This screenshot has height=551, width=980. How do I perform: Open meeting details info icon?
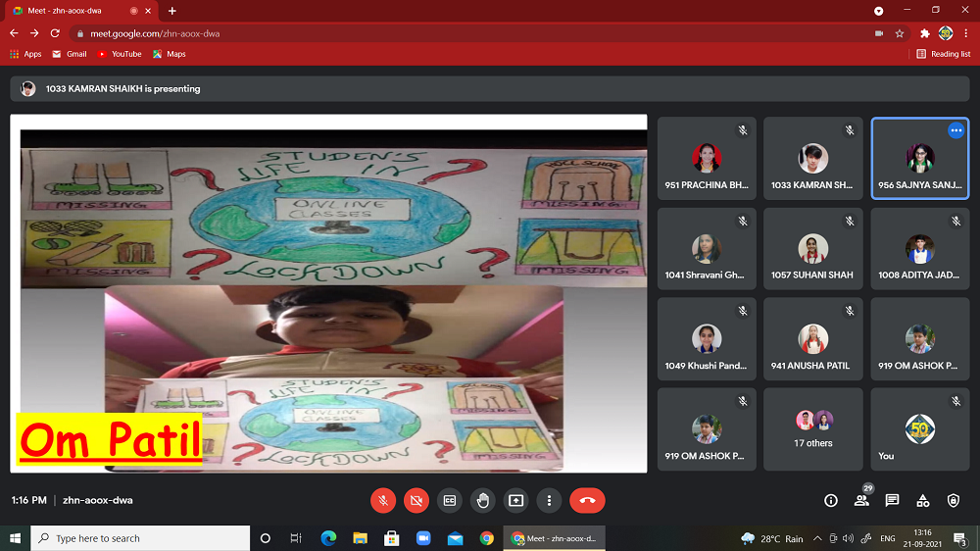coord(831,500)
